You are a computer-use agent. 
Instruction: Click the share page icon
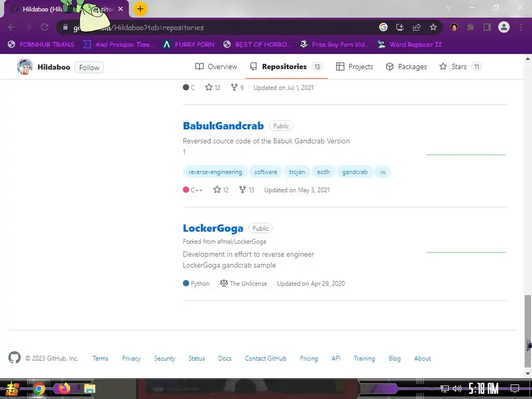click(417, 27)
